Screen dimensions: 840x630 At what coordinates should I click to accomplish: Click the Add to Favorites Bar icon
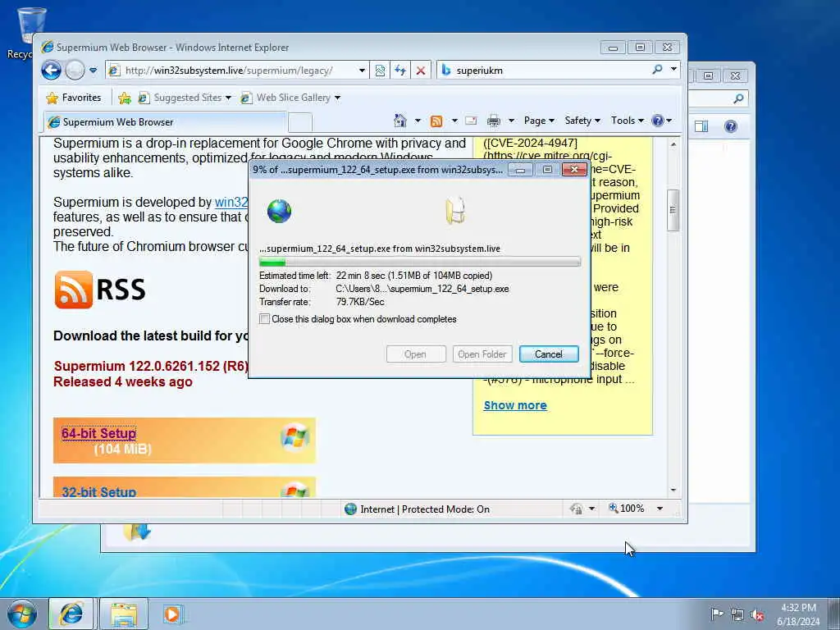125,98
